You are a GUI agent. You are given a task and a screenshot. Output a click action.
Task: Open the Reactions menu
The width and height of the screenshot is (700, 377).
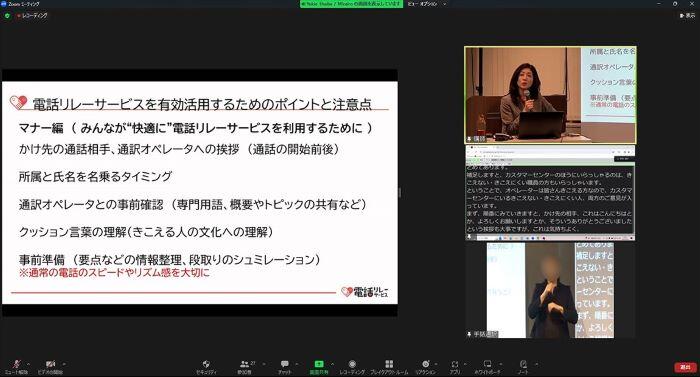425,367
